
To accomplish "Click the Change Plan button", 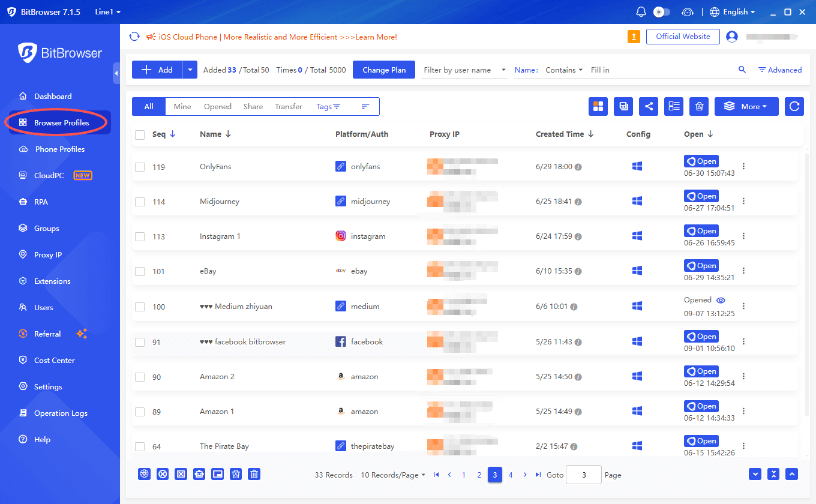I will (384, 70).
